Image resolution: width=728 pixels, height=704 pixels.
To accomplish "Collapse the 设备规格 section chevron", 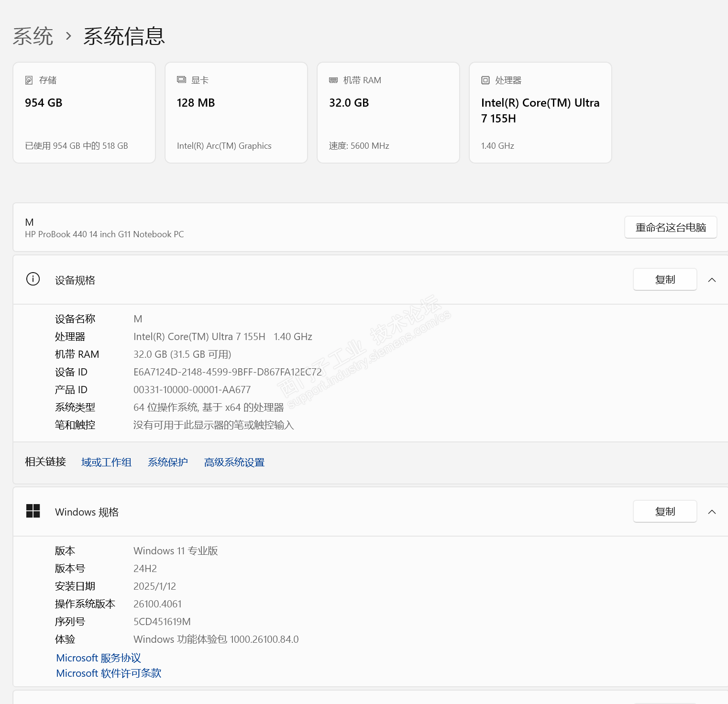I will click(x=712, y=280).
